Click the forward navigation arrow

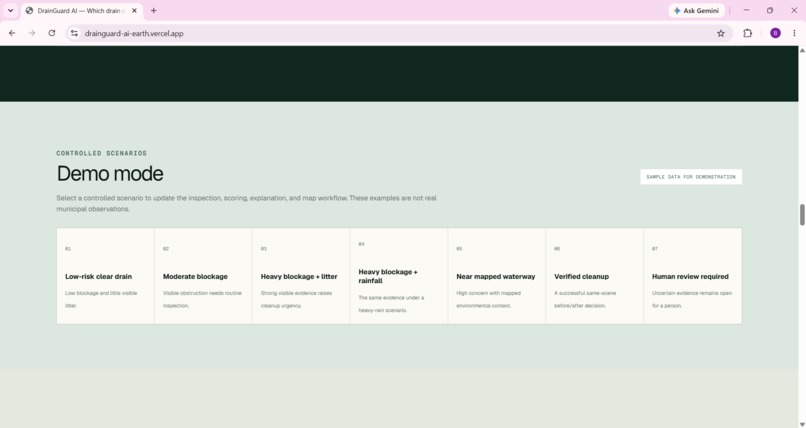[x=32, y=33]
